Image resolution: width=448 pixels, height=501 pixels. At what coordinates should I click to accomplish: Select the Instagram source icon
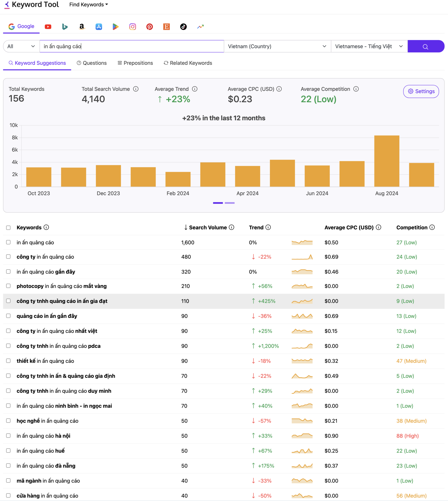click(133, 27)
